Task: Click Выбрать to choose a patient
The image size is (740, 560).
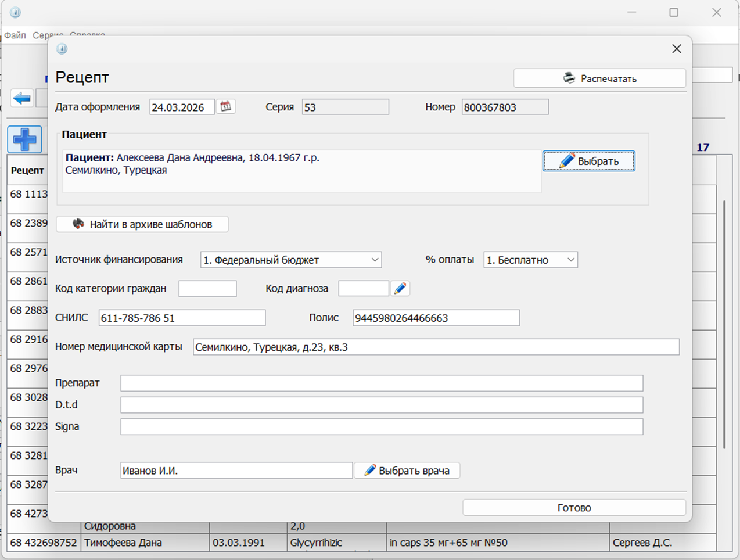Action: [588, 161]
